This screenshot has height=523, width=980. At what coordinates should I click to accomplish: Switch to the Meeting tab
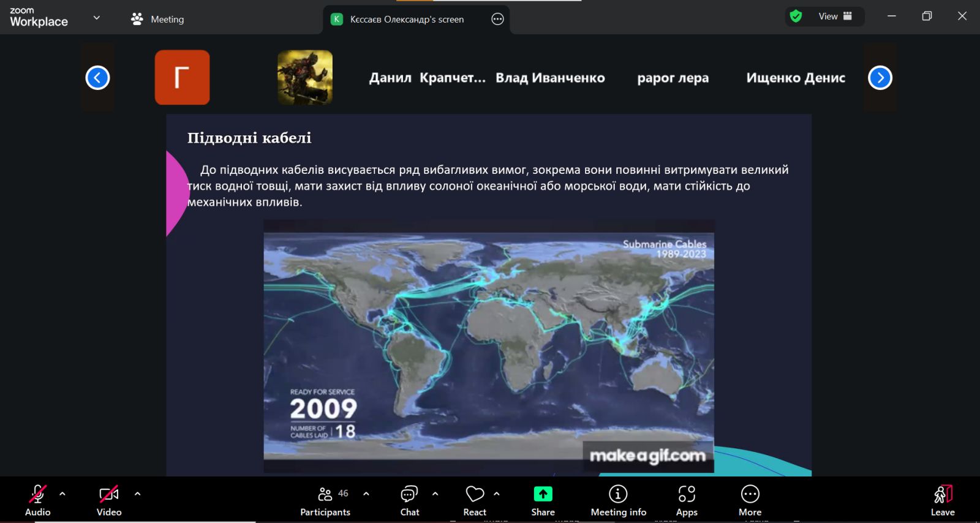157,19
